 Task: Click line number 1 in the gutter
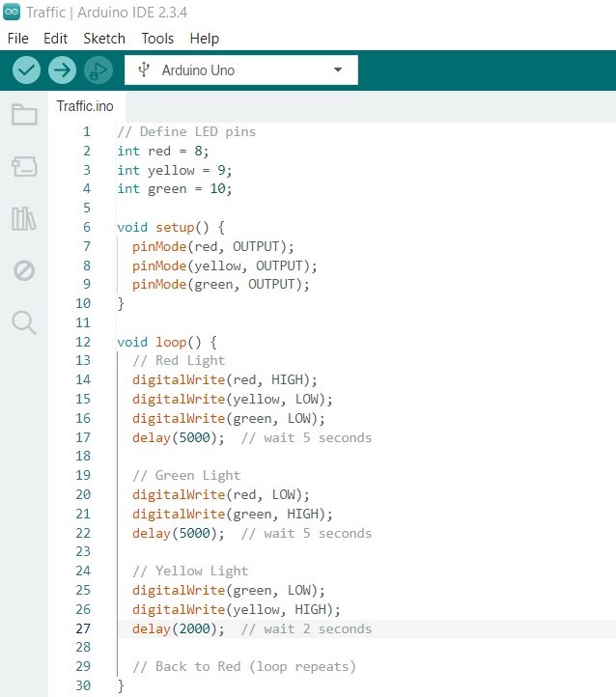pyautogui.click(x=87, y=131)
